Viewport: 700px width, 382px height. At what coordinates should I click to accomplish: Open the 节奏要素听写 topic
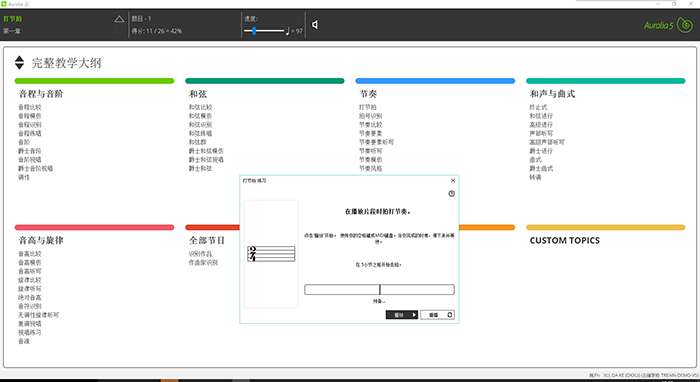tap(376, 142)
